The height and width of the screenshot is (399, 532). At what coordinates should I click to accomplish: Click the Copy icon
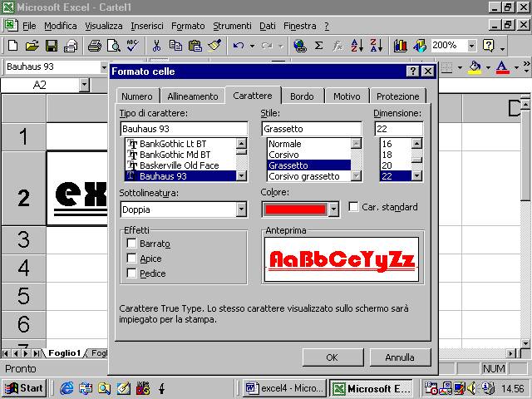(x=175, y=46)
